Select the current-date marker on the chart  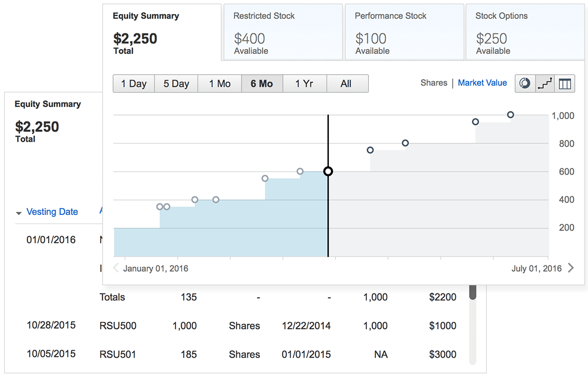tap(328, 171)
